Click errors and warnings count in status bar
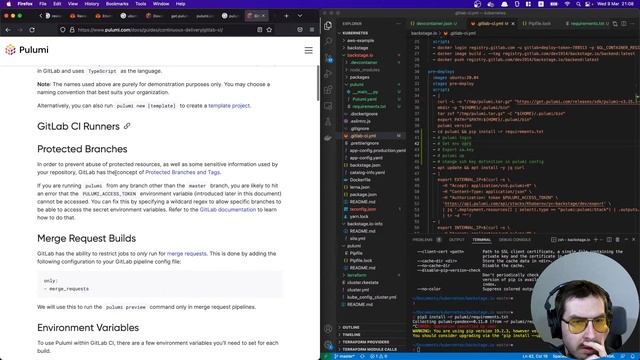 pos(378,356)
